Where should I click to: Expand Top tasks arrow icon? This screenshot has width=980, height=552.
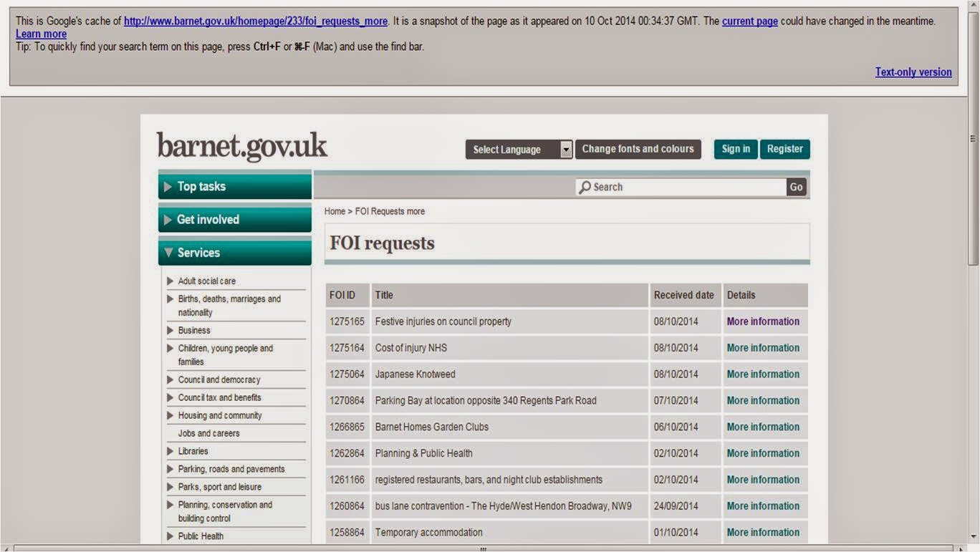coord(168,187)
